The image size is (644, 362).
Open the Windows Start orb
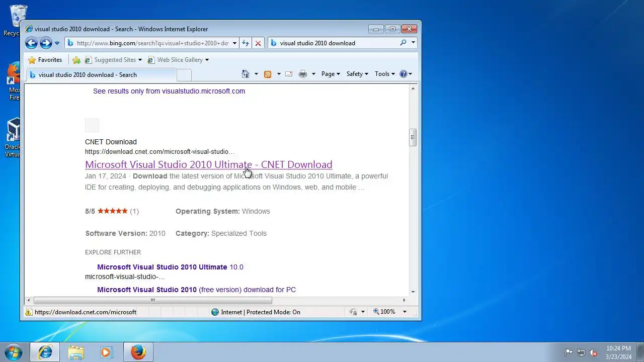click(x=14, y=352)
